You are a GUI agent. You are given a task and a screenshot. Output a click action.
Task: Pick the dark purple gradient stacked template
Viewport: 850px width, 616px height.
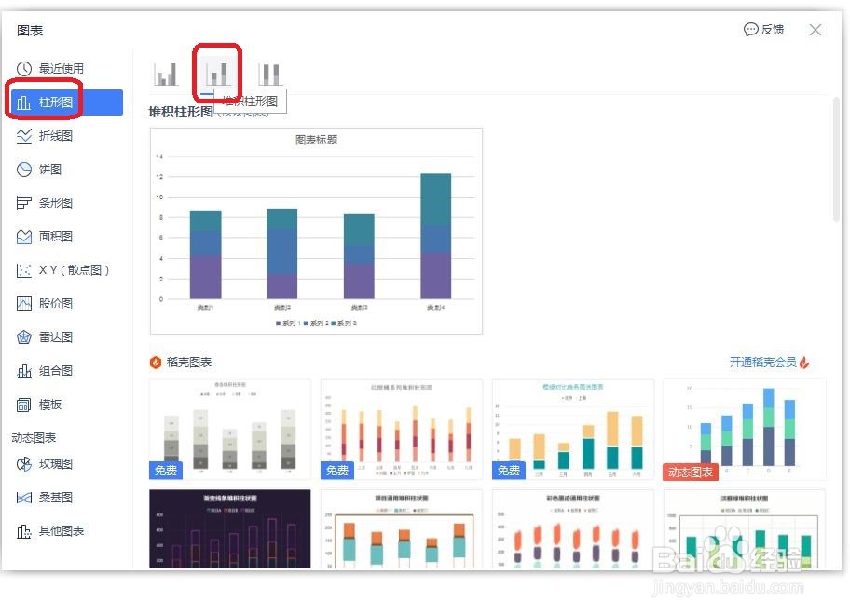230,529
